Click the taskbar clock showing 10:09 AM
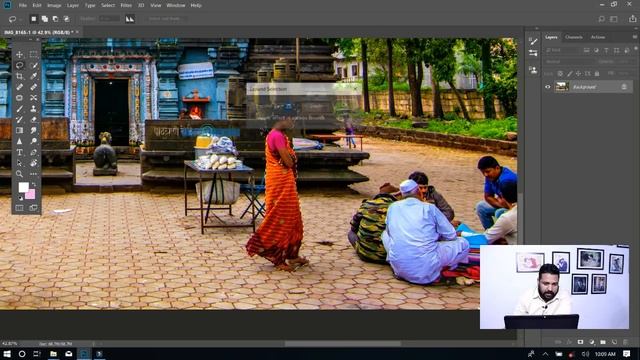This screenshot has width=640, height=360. pos(605,354)
